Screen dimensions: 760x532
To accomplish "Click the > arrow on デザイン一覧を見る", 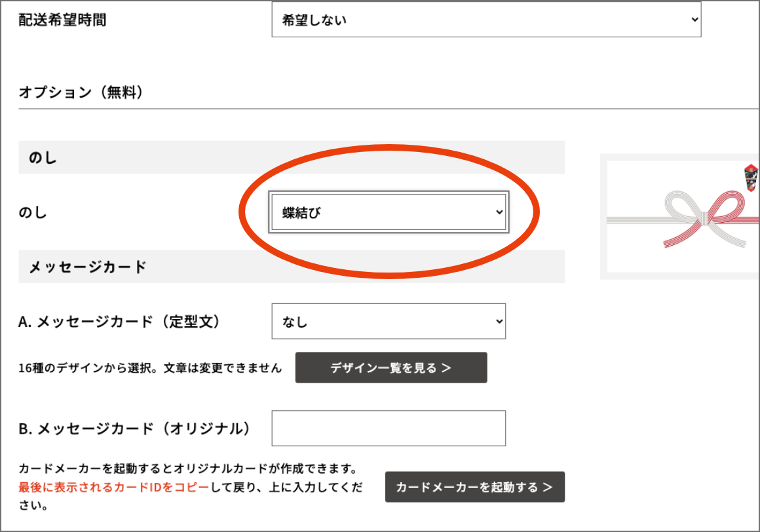I will tap(446, 368).
